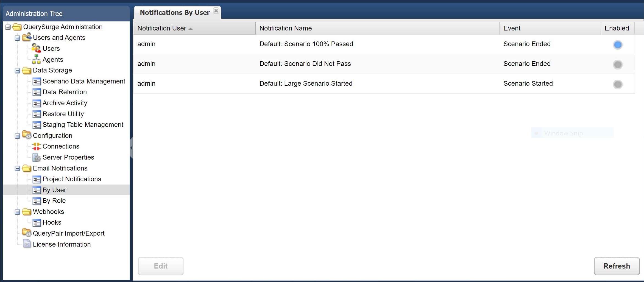This screenshot has width=644, height=282.
Task: Click the Refresh button
Action: point(617,266)
